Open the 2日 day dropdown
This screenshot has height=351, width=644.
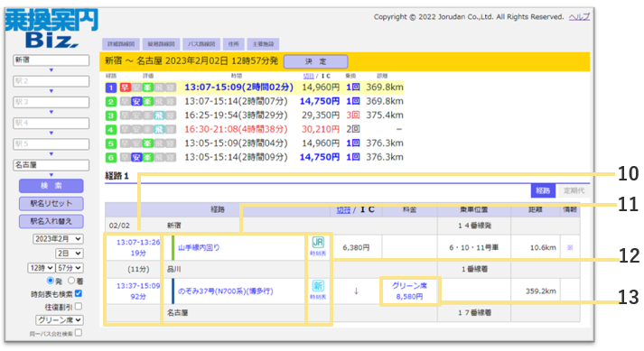point(70,254)
